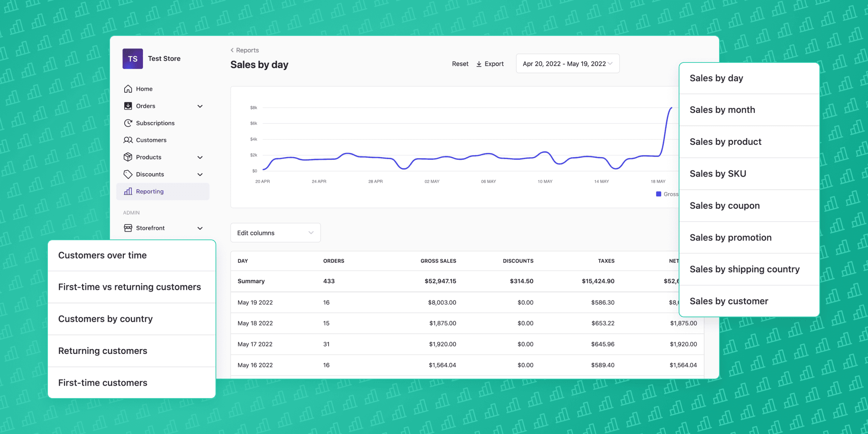
Task: Click the Discounts tag icon
Action: click(128, 174)
